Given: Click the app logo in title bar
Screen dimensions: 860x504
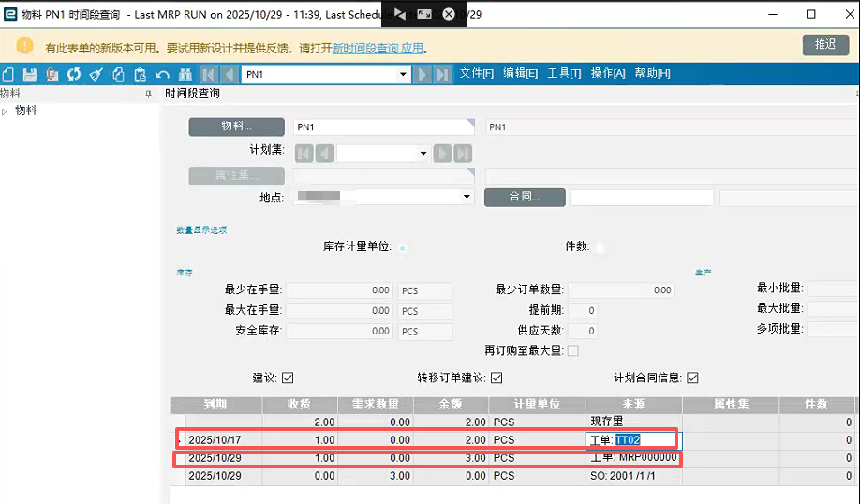Looking at the screenshot, I should coord(10,14).
